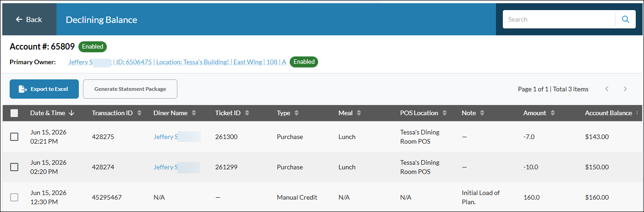Click the Enabled badge beside account number
644x212 pixels.
coord(93,46)
